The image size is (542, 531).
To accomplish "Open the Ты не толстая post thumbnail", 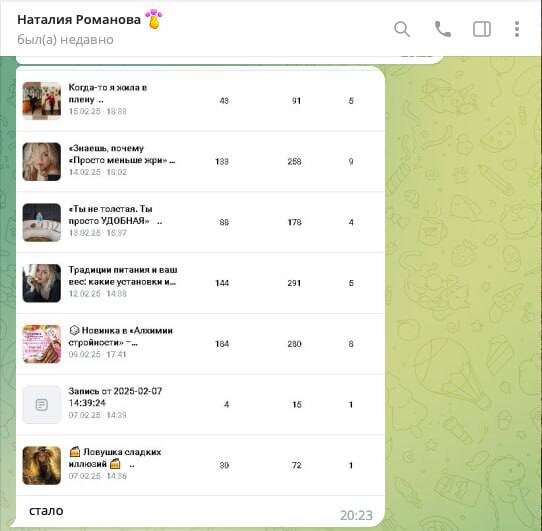I will tap(41, 222).
